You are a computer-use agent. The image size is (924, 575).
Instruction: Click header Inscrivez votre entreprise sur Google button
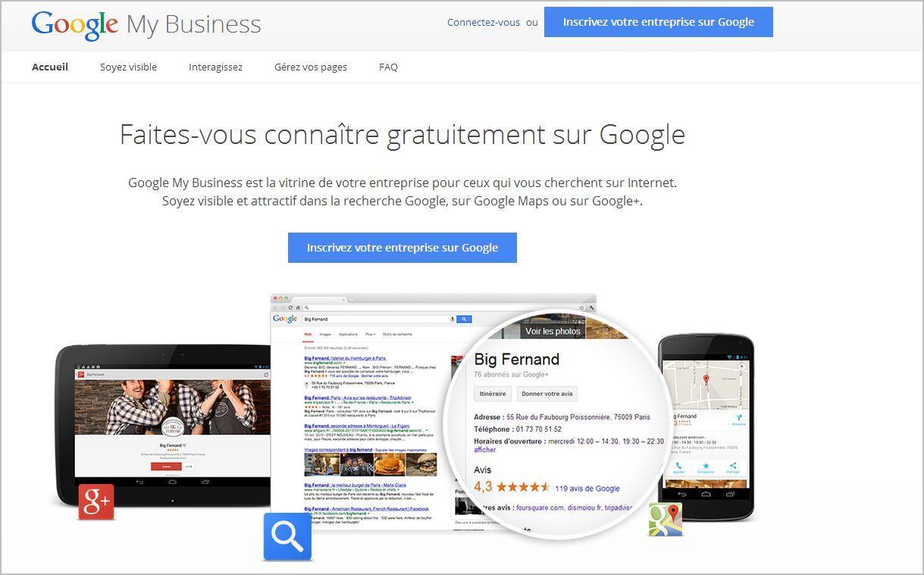point(659,22)
